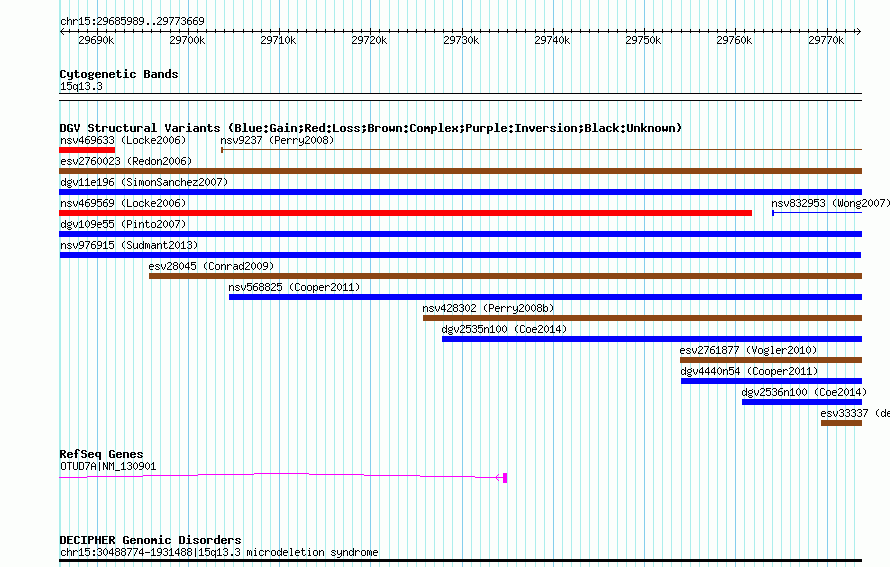This screenshot has width=890, height=567.
Task: Select nsv568825 (Cooper2011) label
Action: coord(294,287)
